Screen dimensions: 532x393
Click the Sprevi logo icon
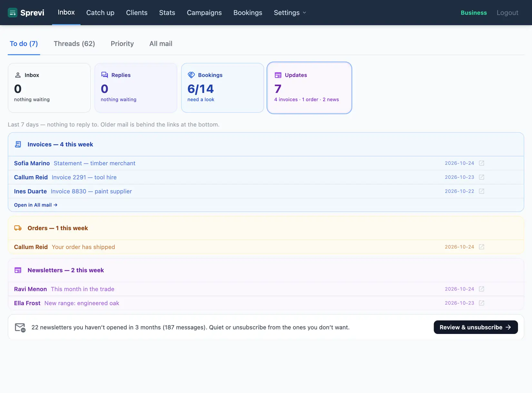13,13
